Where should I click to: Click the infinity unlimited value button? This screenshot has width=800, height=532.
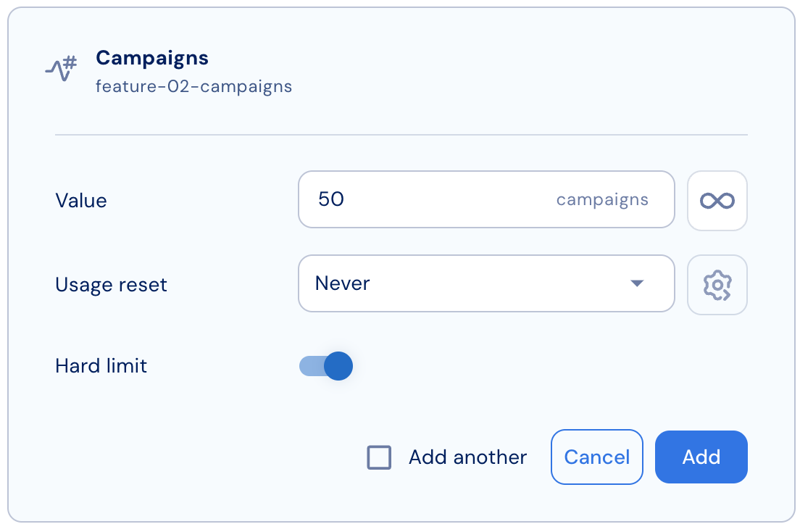(717, 201)
